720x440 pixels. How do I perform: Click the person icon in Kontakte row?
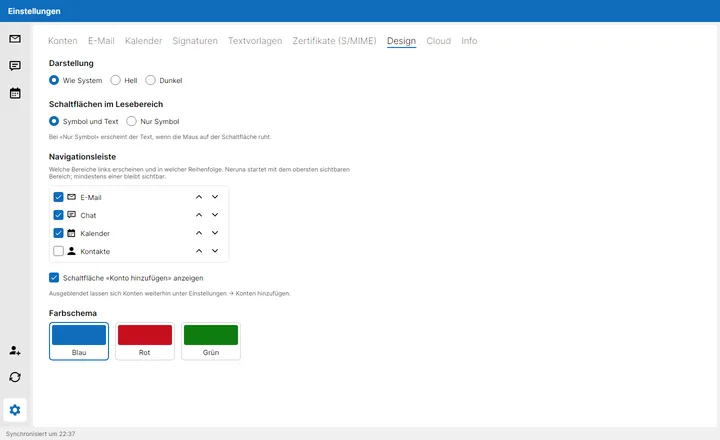coord(71,251)
